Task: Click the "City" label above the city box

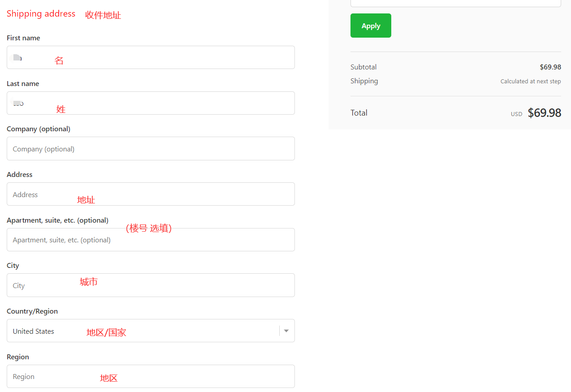Action: pyautogui.click(x=13, y=266)
